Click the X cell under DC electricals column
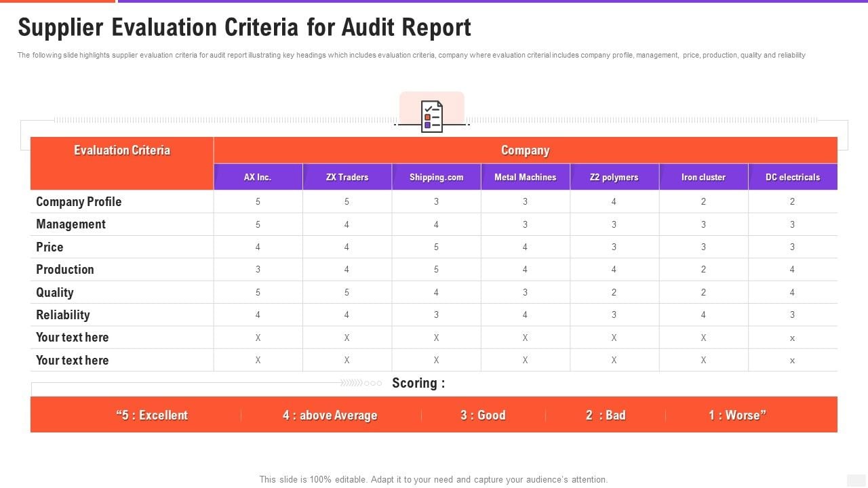The image size is (868, 488). click(x=792, y=337)
